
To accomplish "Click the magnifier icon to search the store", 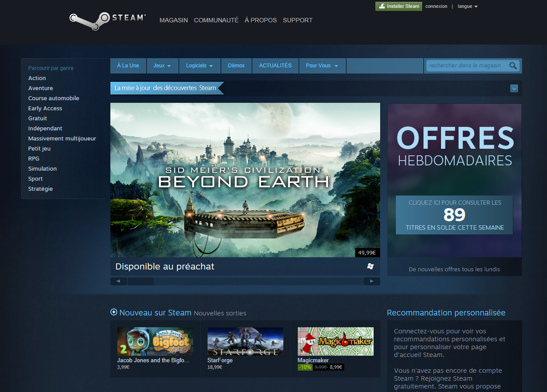I will 513,65.
